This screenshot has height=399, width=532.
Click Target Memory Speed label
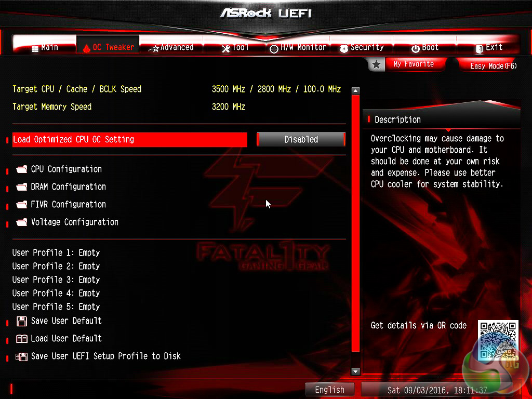tap(52, 107)
